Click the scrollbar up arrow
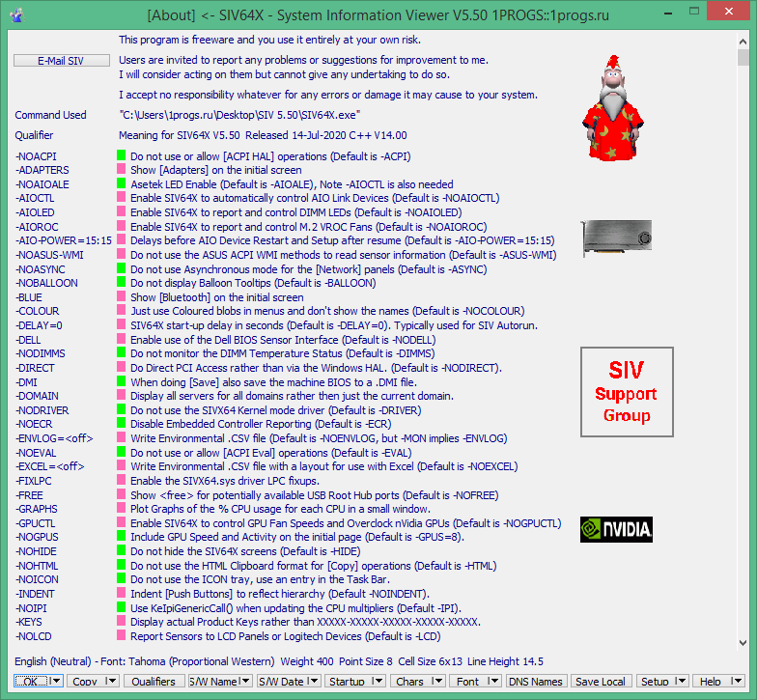The width and height of the screenshot is (757, 700). coord(743,42)
